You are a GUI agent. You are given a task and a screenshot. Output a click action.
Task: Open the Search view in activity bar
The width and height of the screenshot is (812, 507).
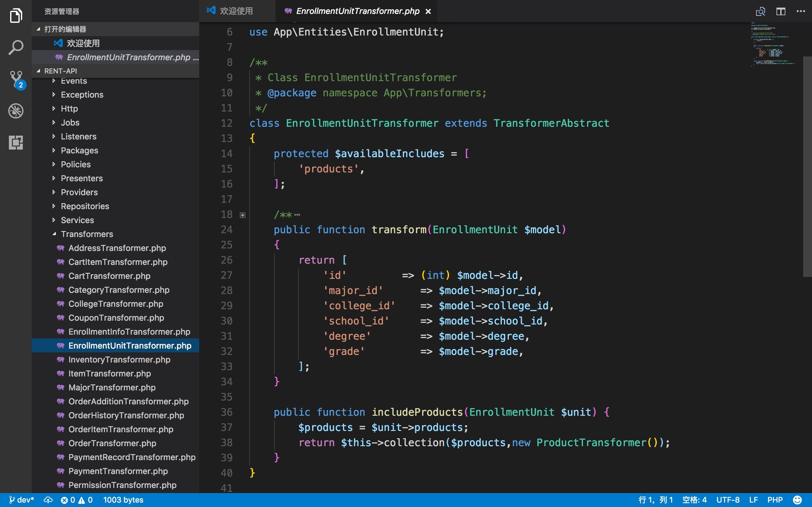pos(16,48)
